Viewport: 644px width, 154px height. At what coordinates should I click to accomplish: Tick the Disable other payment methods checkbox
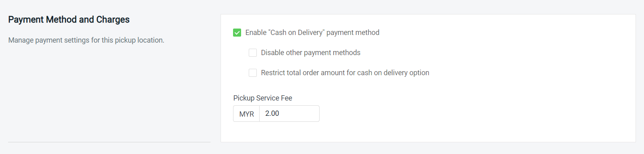[253, 53]
